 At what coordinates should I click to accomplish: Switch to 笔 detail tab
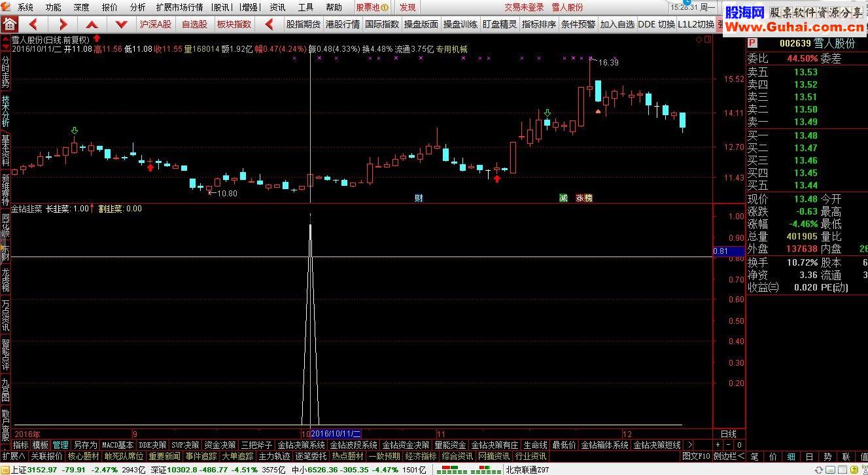755,456
